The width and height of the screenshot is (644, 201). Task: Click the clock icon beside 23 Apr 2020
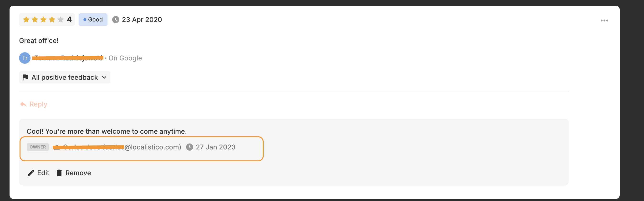click(x=116, y=20)
